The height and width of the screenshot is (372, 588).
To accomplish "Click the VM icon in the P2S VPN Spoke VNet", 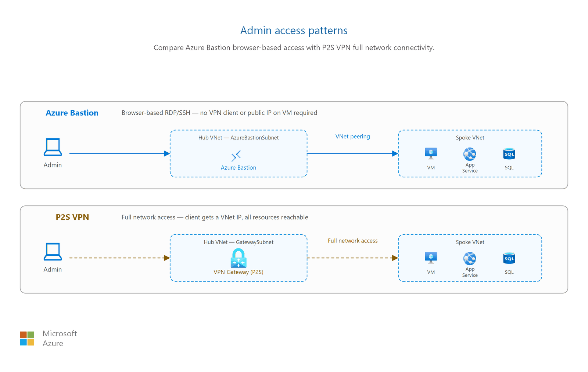I will pyautogui.click(x=431, y=258).
